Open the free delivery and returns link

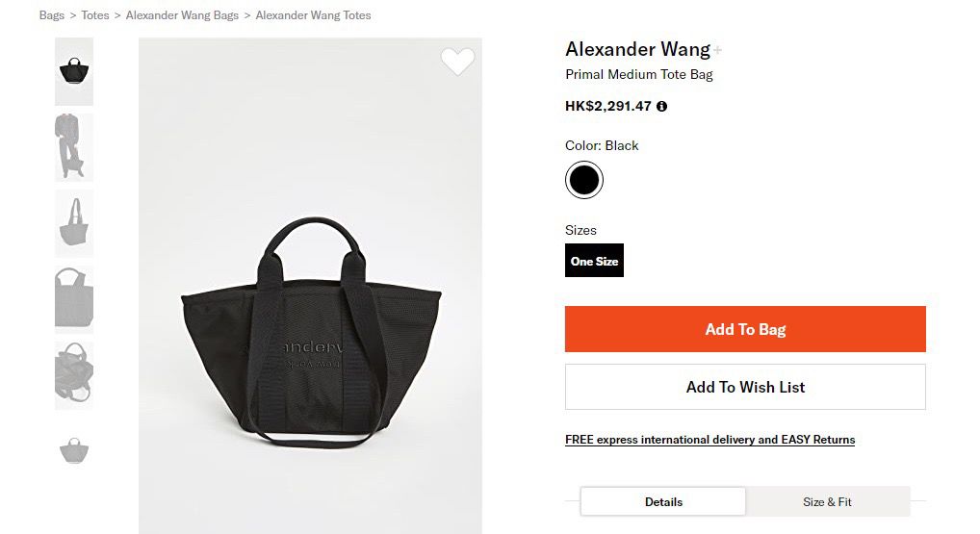[709, 440]
